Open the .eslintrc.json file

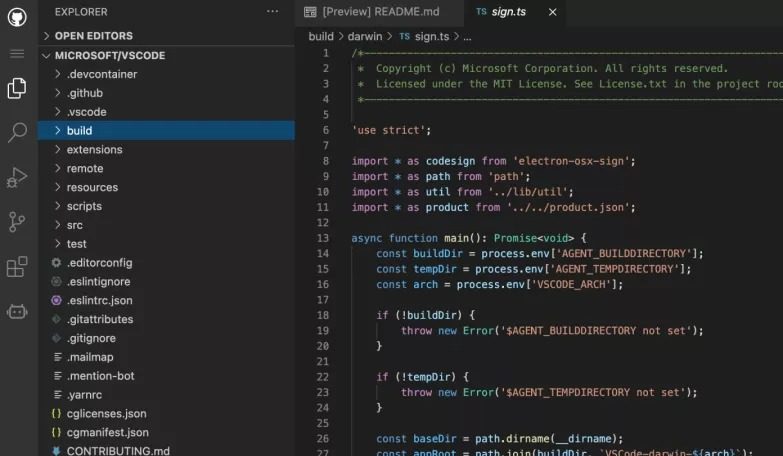coord(99,300)
